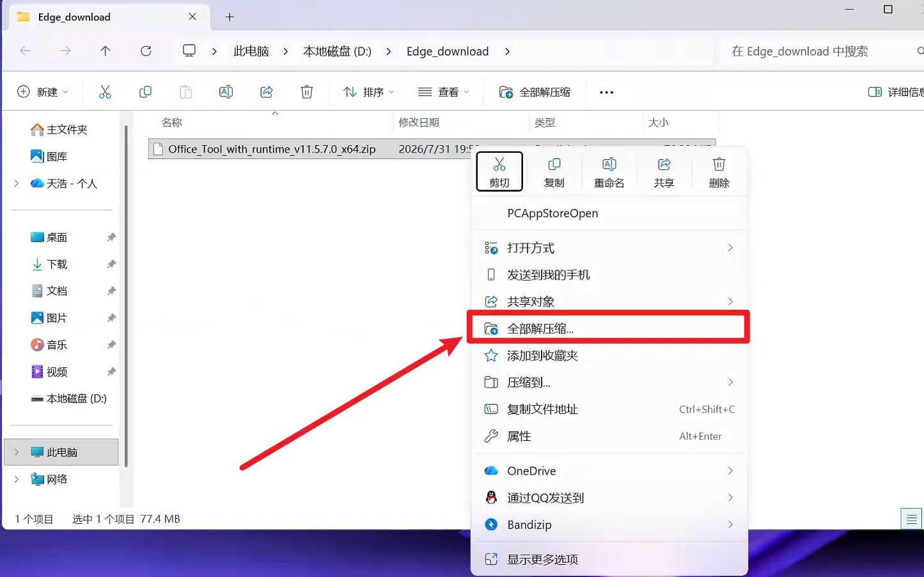Open 共享对象 submenu
Image resolution: width=924 pixels, height=577 pixels.
coord(609,302)
